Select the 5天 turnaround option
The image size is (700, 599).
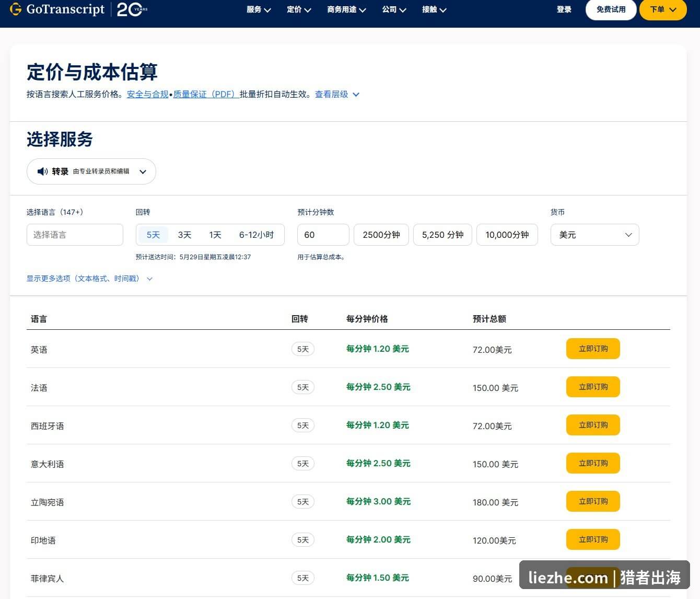click(x=153, y=235)
